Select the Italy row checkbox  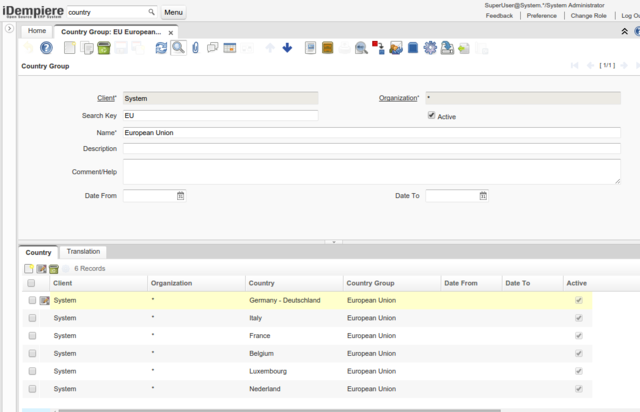(x=32, y=318)
